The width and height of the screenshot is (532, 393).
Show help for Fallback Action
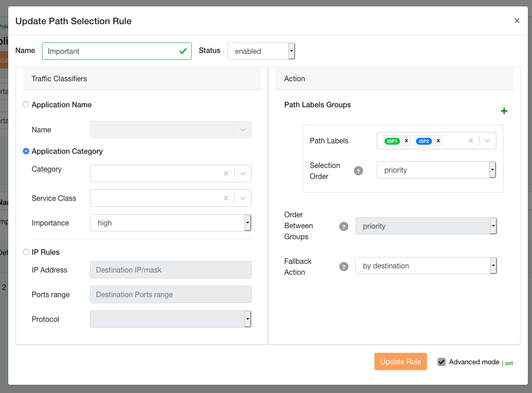click(x=344, y=267)
